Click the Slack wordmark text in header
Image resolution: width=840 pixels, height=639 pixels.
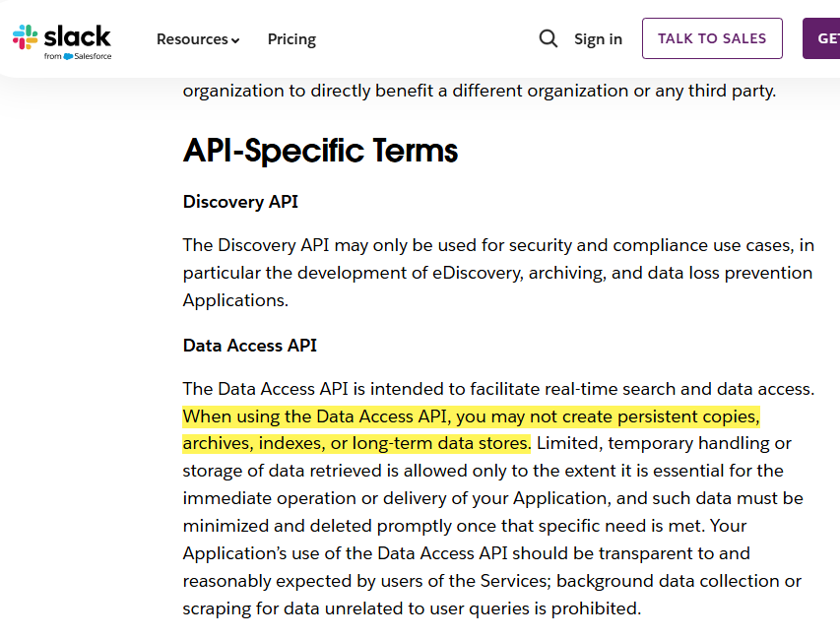coord(77,35)
